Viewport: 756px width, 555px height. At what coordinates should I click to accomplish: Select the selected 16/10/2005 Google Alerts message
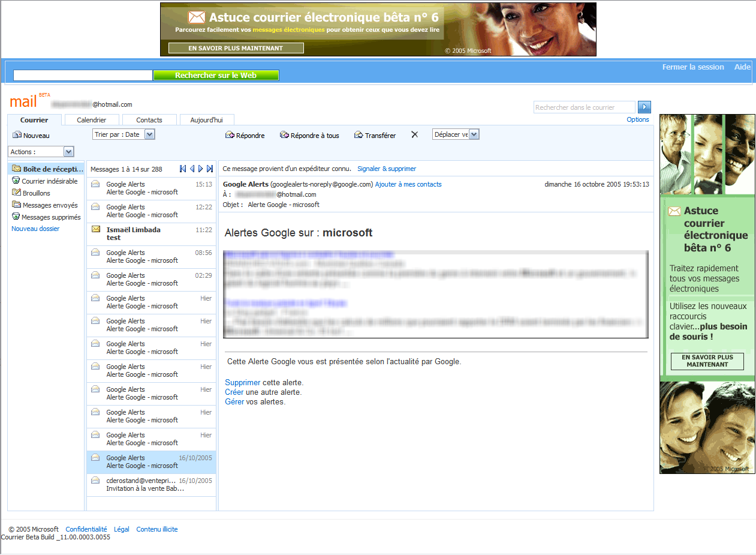pyautogui.click(x=152, y=462)
